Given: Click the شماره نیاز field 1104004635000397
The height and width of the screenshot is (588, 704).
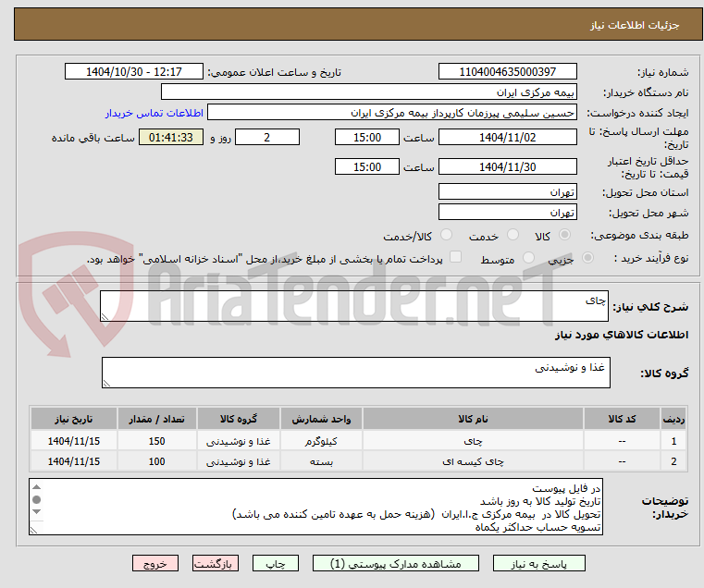Looking at the screenshot, I should click(x=507, y=71).
